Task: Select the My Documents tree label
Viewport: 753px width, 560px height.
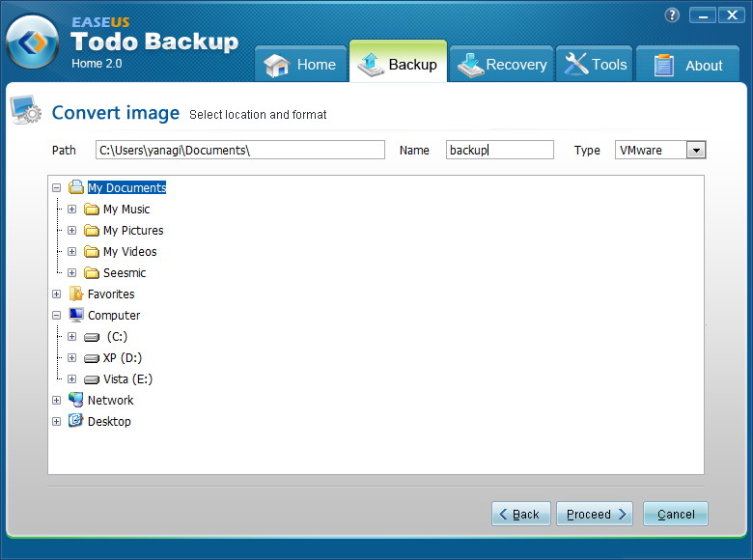Action: [126, 187]
